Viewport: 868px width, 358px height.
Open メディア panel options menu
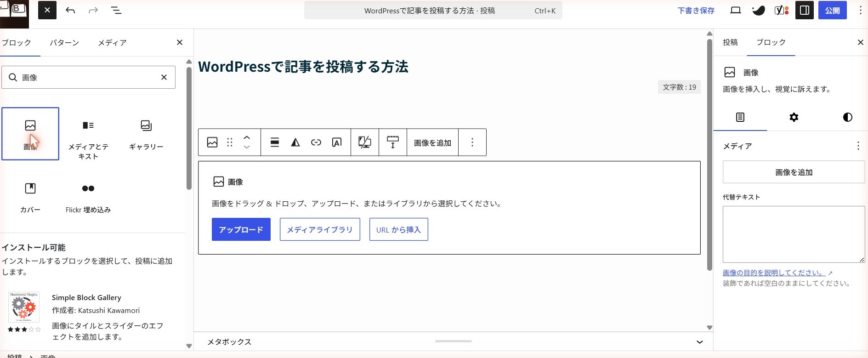(x=858, y=146)
